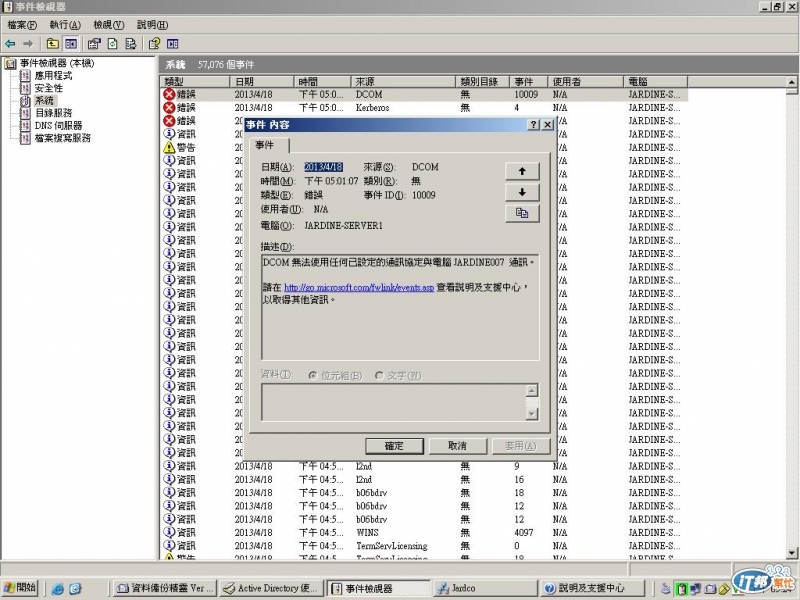Open the 開始 Start menu

tap(20, 588)
